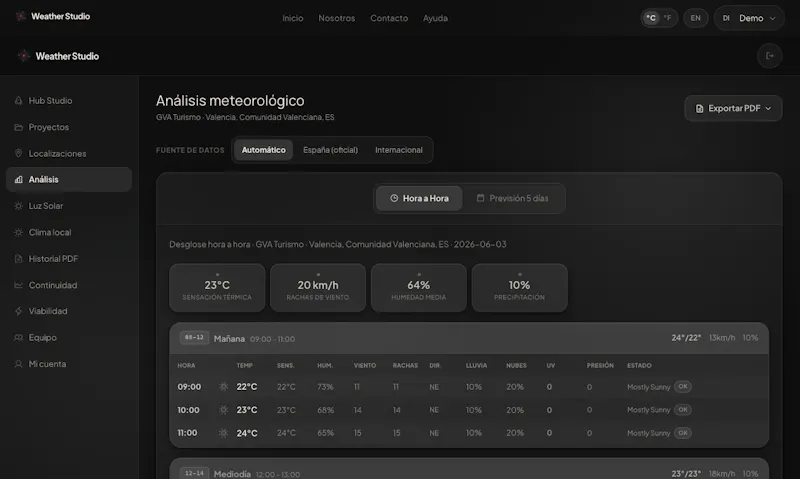This screenshot has width=800, height=479.
Task: Switch to Hora a Hora tab
Action: pyautogui.click(x=419, y=198)
